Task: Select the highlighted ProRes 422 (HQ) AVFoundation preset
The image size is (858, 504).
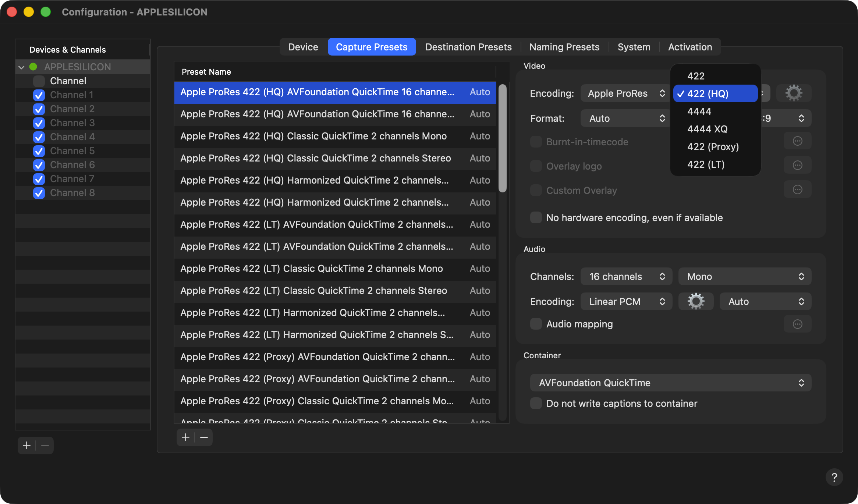Action: 335,92
